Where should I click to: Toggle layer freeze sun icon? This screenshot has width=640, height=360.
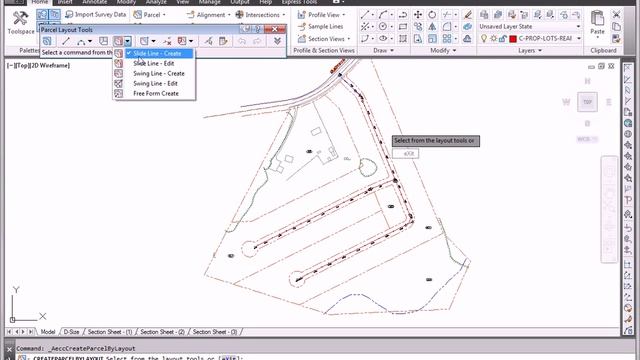[493, 39]
